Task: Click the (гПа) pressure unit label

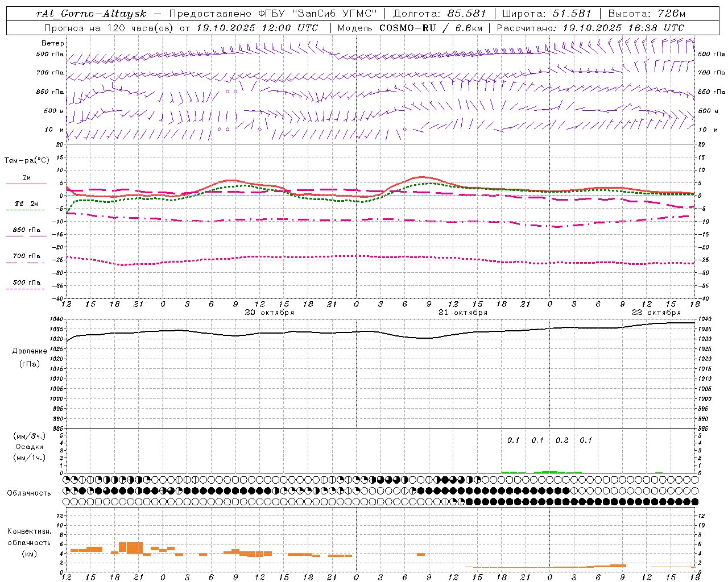Action: point(30,364)
